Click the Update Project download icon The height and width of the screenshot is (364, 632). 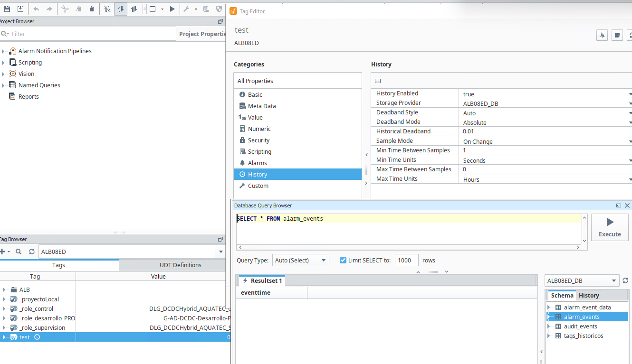pos(20,9)
